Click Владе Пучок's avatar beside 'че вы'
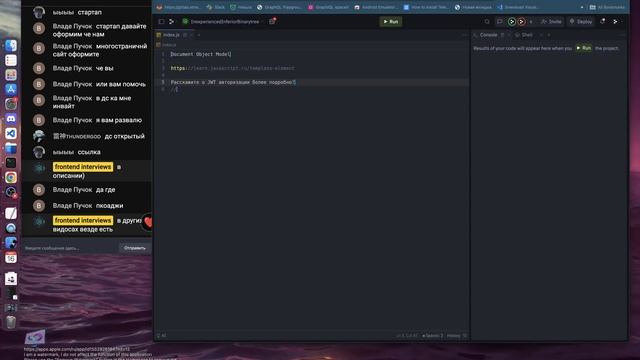This screenshot has height=360, width=640. 39,68
